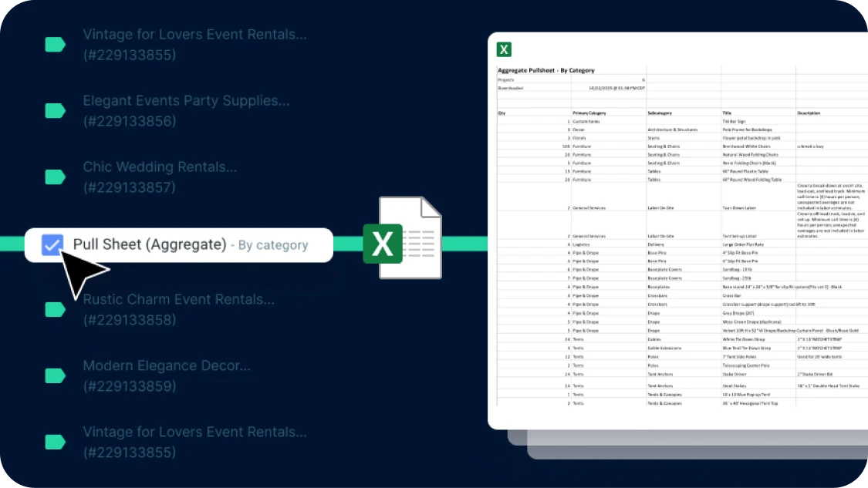The width and height of the screenshot is (868, 488).
Task: Click the Excel logo on the spreadsheet preview
Action: point(504,49)
